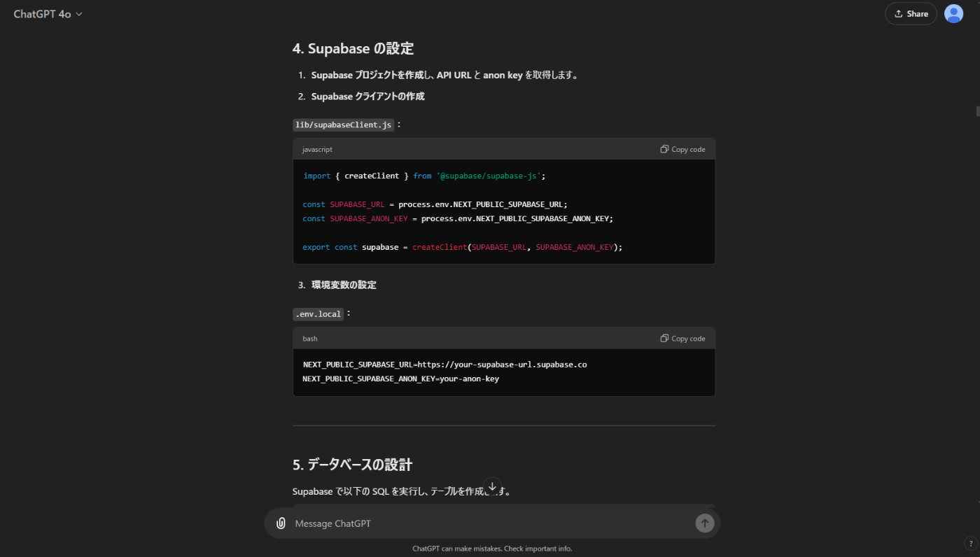The width and height of the screenshot is (980, 557).
Task: Click the attach file paperclip icon
Action: click(x=281, y=523)
